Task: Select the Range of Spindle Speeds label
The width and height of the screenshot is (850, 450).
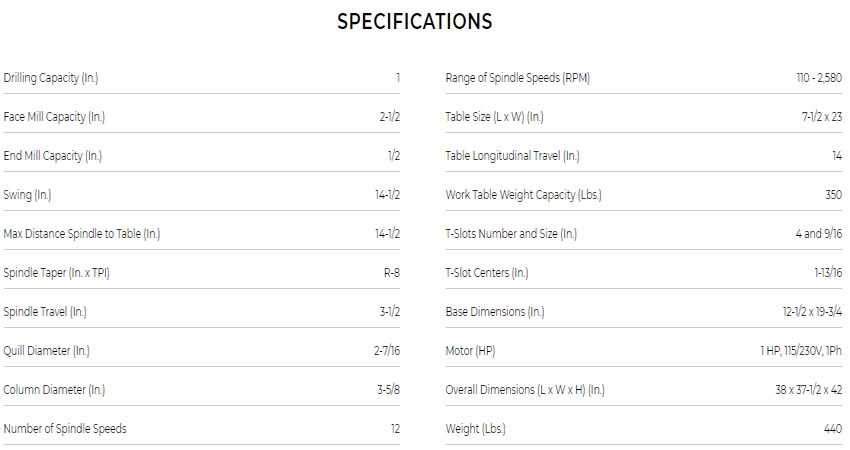Action: pos(517,78)
